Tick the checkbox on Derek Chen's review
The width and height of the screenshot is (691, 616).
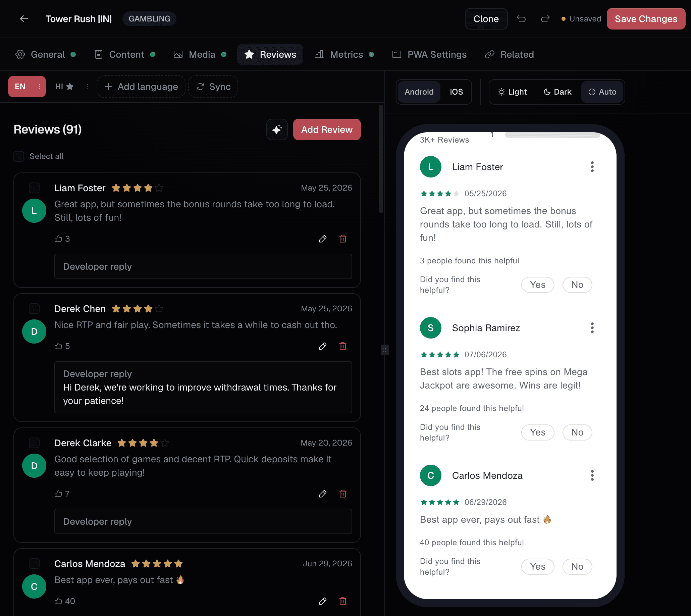point(34,309)
